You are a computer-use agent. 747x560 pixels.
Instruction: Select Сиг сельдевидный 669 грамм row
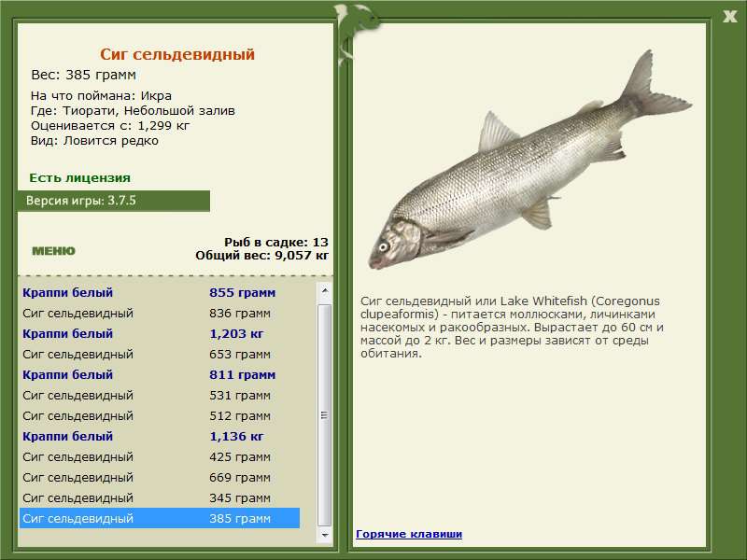(x=160, y=477)
